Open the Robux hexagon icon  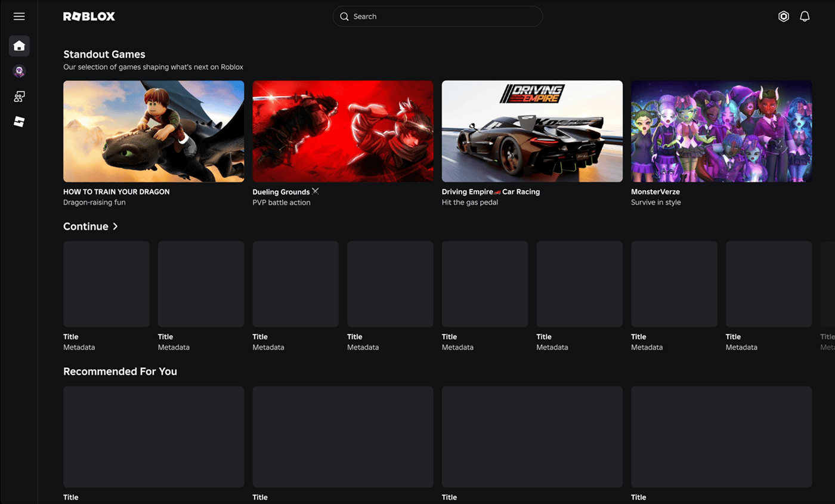coord(784,17)
